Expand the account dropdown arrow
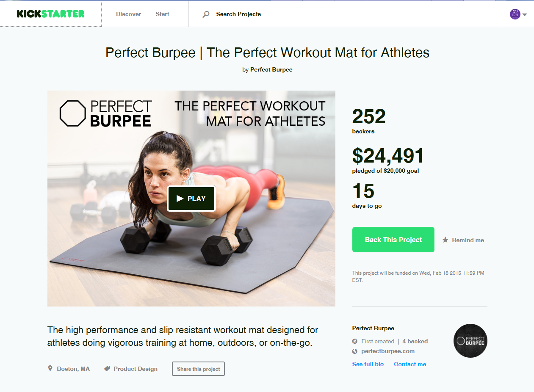Viewport: 534px width, 392px height. (525, 15)
